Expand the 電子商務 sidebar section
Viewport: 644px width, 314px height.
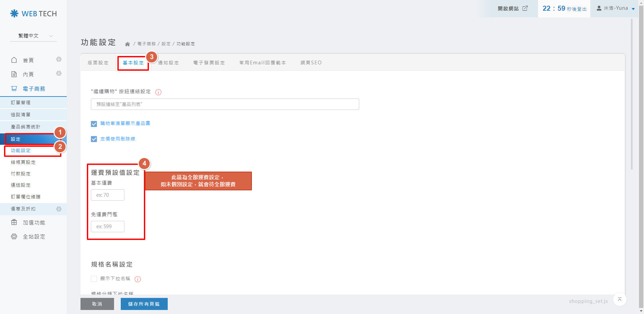(x=34, y=89)
